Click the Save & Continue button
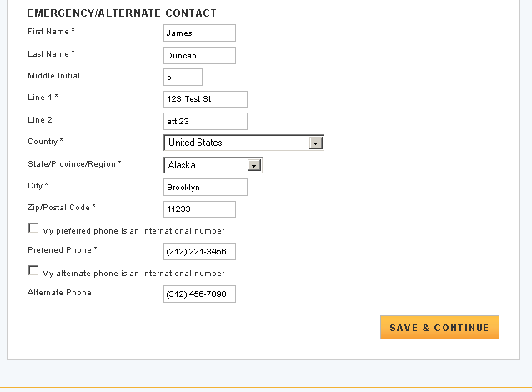The width and height of the screenshot is (532, 392). 439,328
